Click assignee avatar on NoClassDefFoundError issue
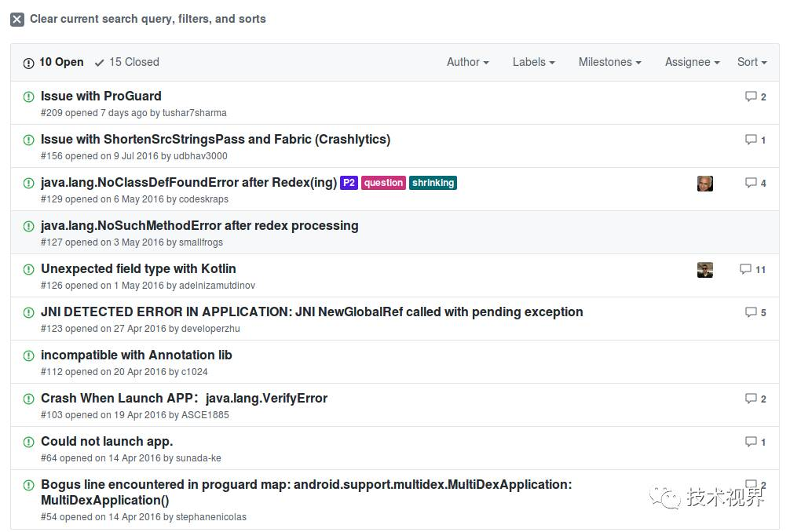 704,184
